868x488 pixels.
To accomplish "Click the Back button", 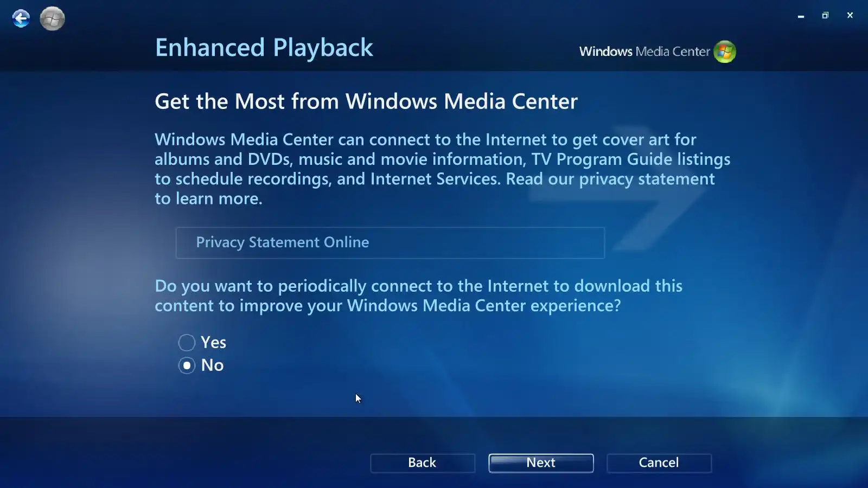I will pyautogui.click(x=423, y=463).
